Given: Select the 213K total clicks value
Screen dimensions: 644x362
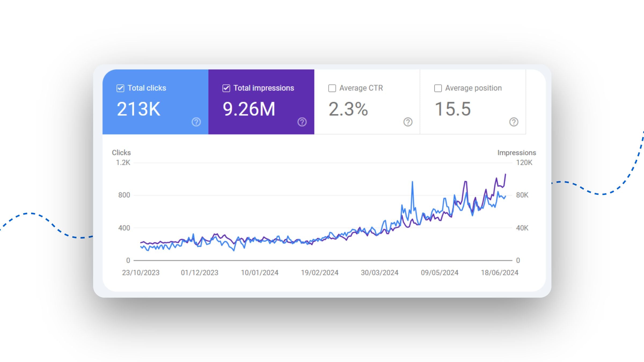Looking at the screenshot, I should 138,109.
